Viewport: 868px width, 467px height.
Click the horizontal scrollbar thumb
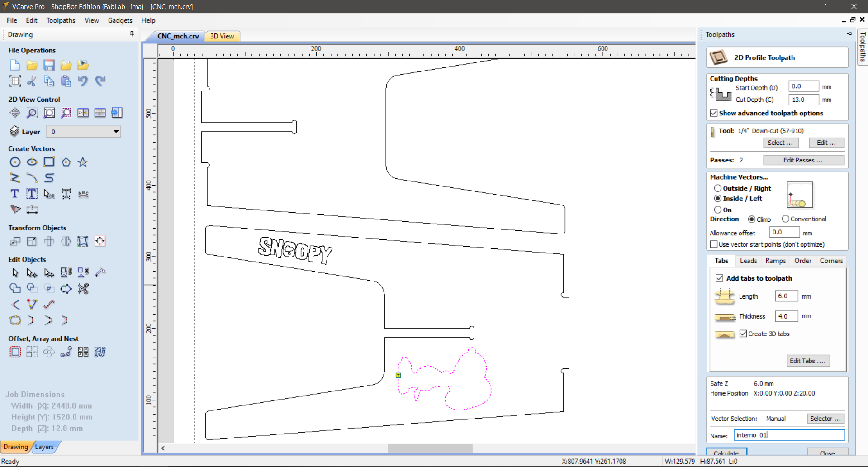430,448
